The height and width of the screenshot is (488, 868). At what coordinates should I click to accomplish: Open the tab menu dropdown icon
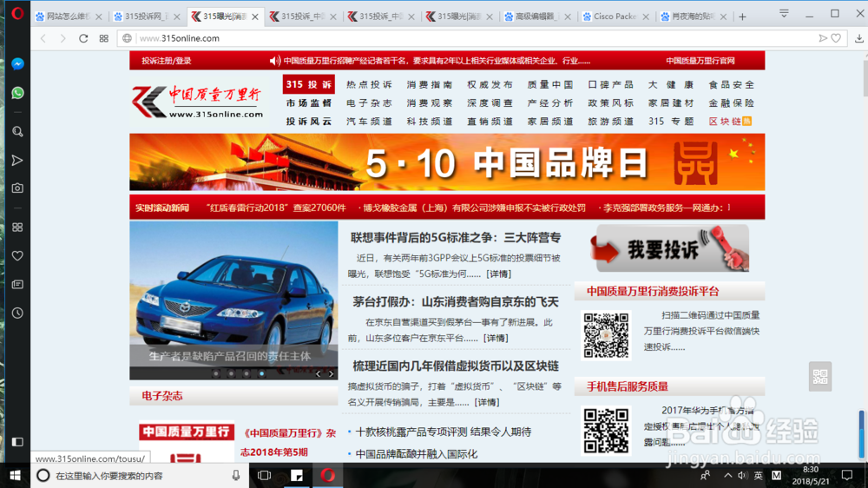[x=784, y=13]
